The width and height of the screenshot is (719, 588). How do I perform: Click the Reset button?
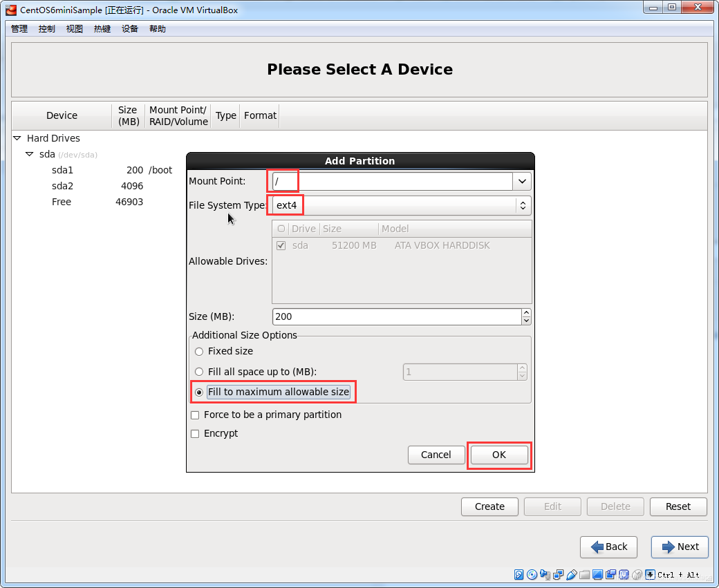click(x=678, y=507)
